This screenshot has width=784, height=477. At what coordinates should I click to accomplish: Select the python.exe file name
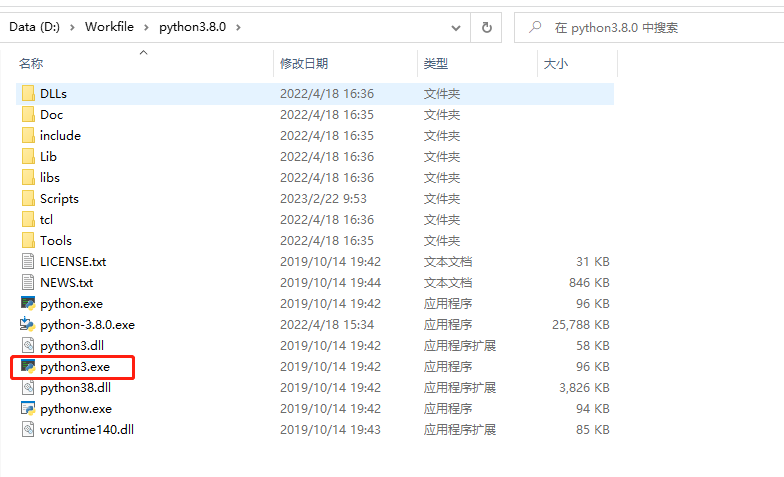click(x=72, y=304)
